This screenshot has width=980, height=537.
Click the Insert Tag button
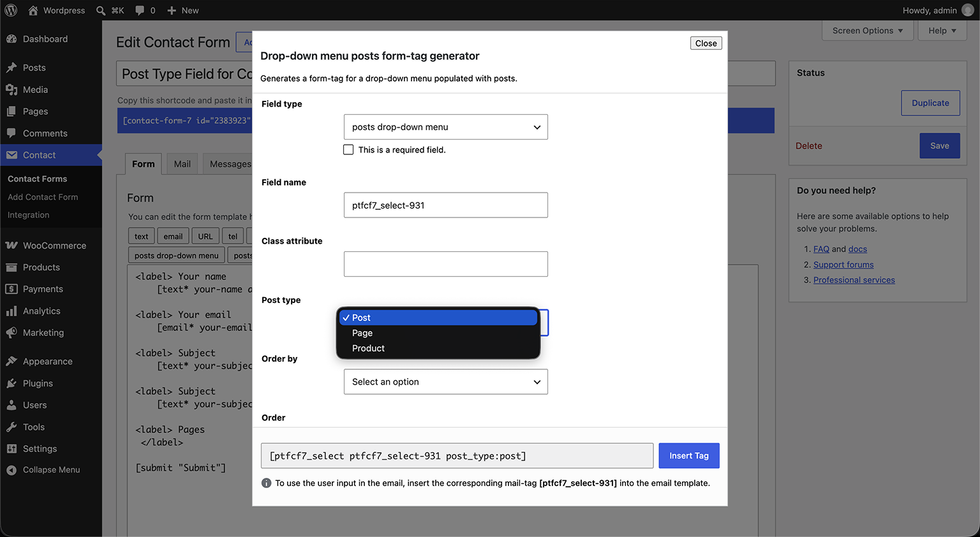[689, 456]
